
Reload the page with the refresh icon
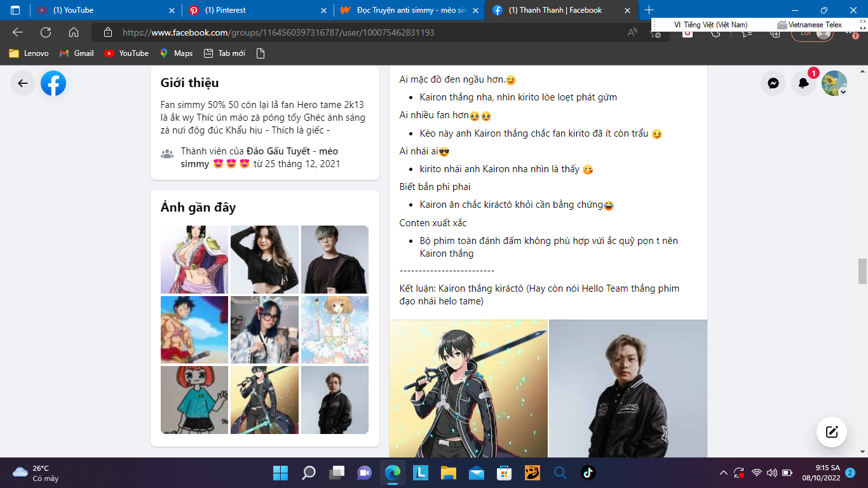click(46, 32)
